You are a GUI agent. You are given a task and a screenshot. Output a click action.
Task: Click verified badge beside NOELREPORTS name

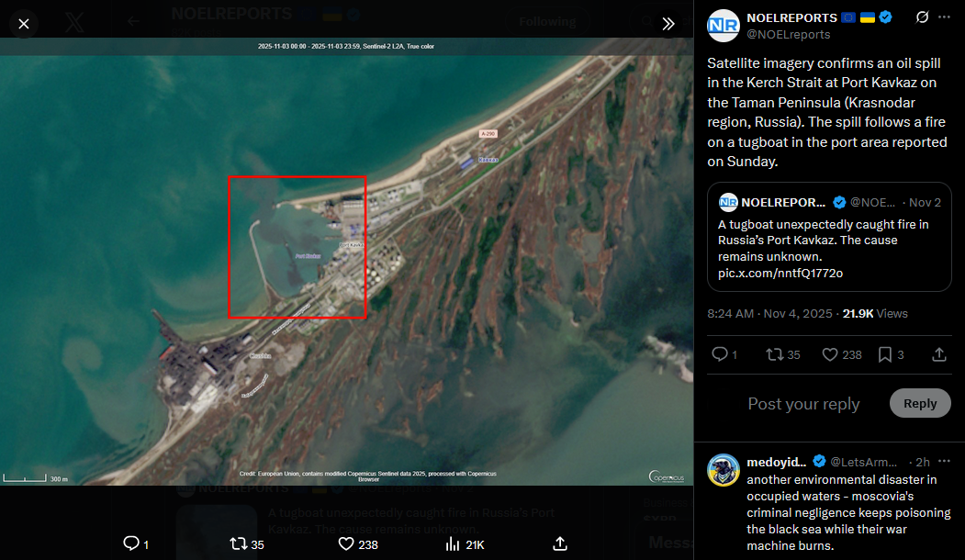886,17
